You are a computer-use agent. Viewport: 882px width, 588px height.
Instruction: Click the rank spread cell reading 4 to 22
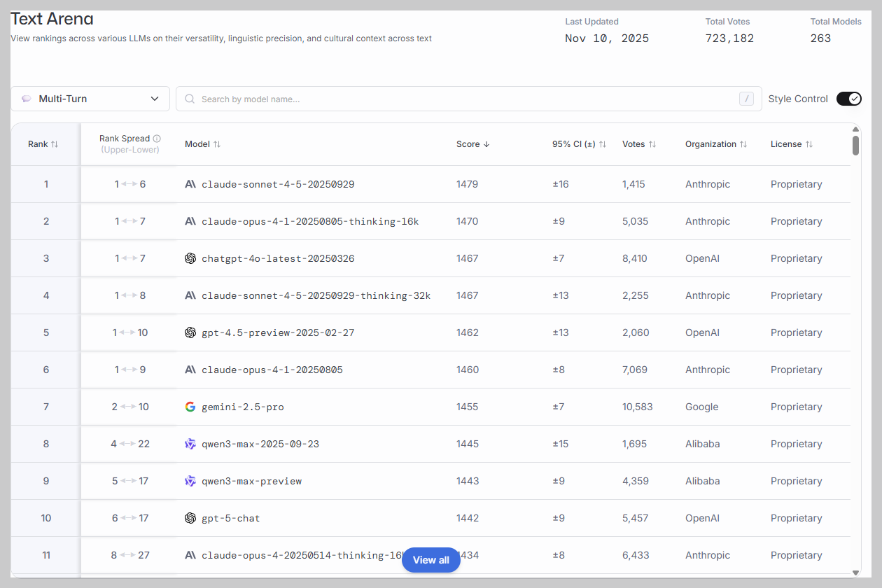pyautogui.click(x=129, y=444)
